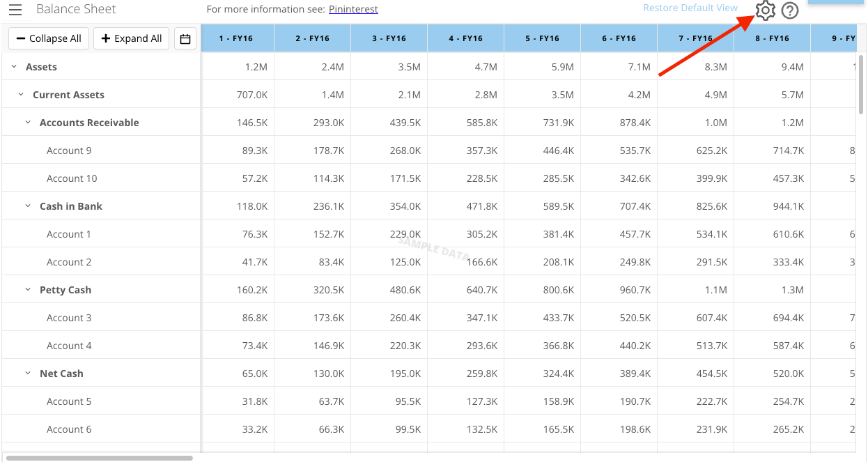Click Accounts Receivable value 146.5K
Viewport: 868px width, 462px height.
[x=252, y=123]
